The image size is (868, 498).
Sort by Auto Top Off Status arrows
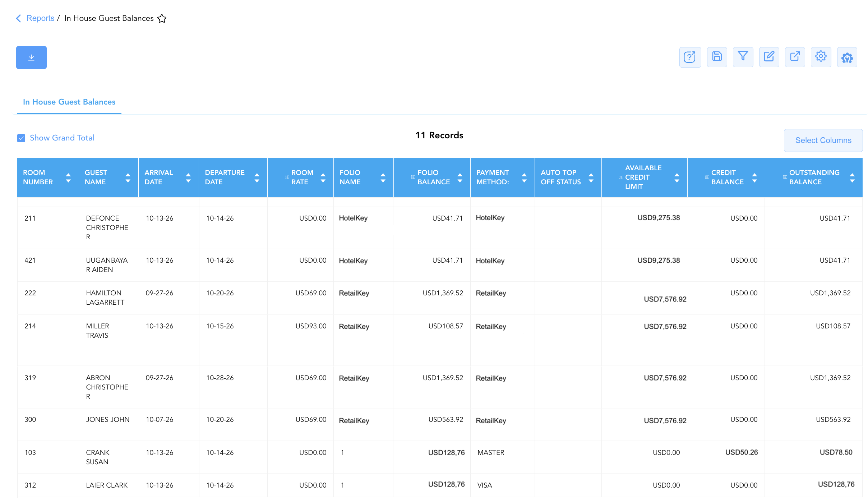tap(591, 178)
